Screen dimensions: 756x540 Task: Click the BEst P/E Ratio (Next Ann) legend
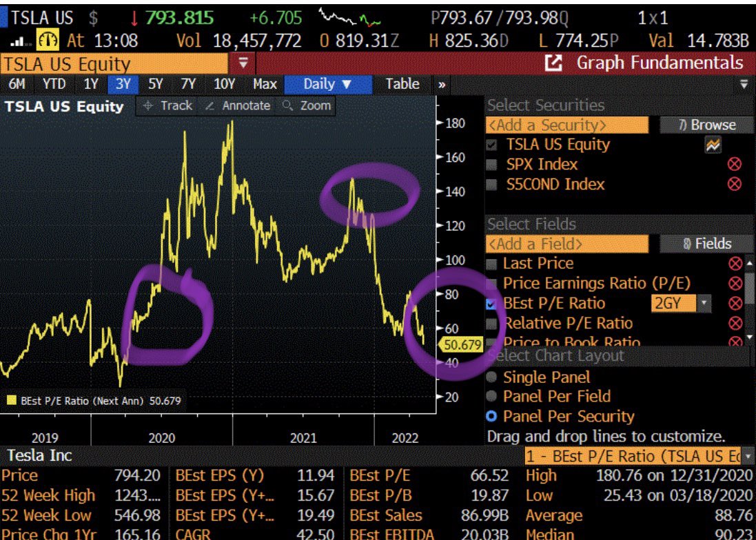(x=94, y=401)
